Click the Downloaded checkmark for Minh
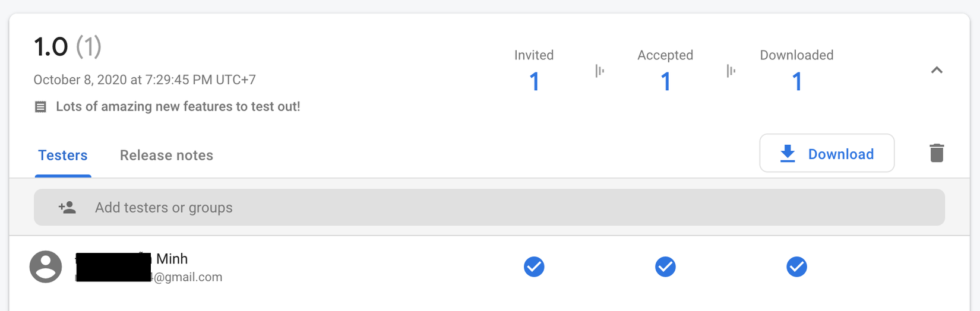The image size is (980, 311). pyautogui.click(x=796, y=266)
